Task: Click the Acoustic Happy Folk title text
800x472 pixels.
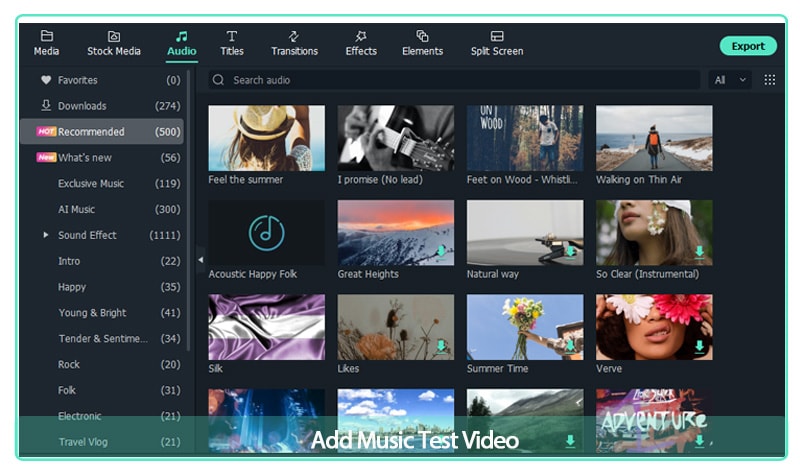Action: pyautogui.click(x=253, y=274)
